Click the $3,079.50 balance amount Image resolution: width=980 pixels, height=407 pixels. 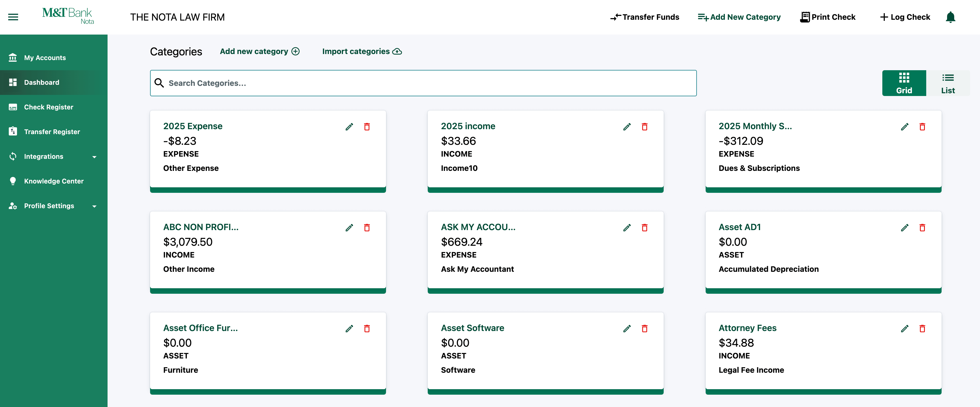(188, 242)
